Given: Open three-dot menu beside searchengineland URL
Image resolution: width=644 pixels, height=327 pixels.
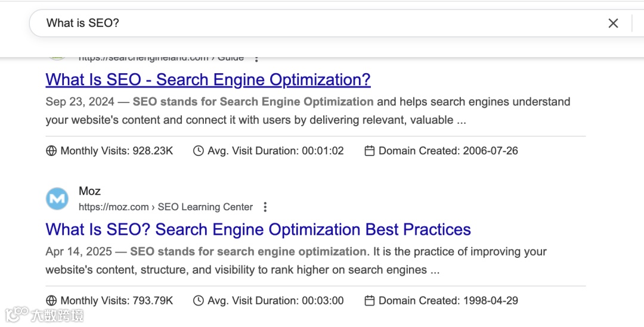Looking at the screenshot, I should click(256, 58).
